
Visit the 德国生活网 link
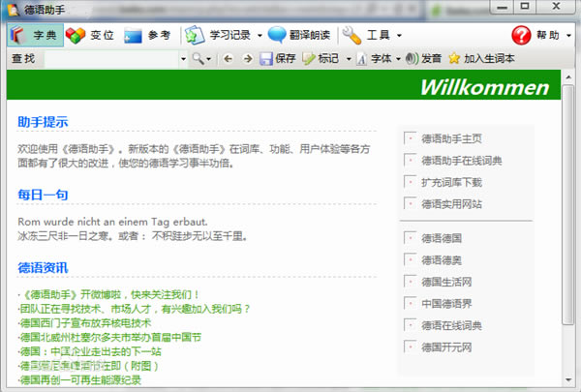point(446,282)
